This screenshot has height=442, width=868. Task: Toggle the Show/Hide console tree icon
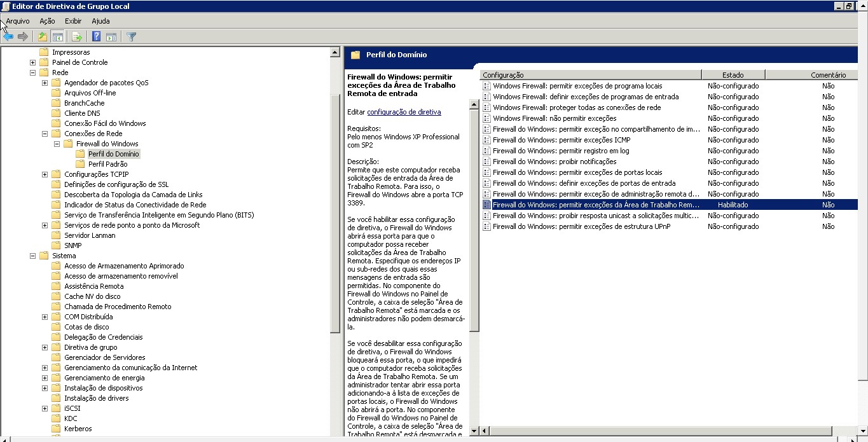coord(57,37)
